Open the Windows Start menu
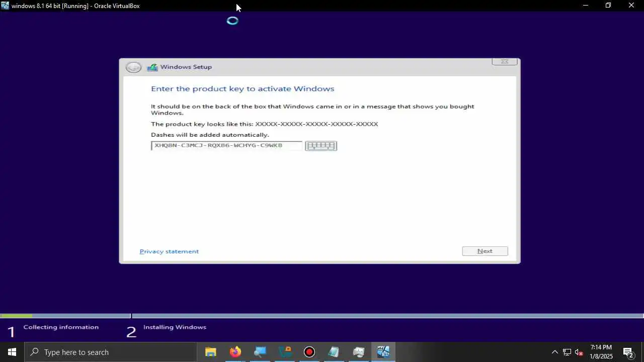 (x=12, y=352)
